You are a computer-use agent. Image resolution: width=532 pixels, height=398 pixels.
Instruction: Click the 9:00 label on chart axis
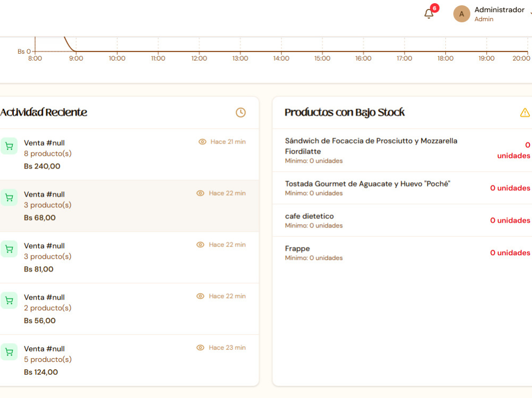pyautogui.click(x=76, y=58)
